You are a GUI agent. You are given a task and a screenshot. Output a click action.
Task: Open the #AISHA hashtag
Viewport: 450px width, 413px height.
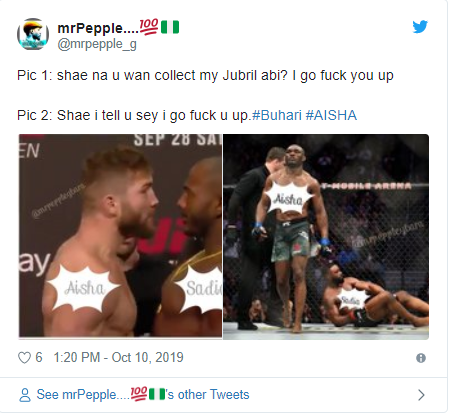click(331, 115)
